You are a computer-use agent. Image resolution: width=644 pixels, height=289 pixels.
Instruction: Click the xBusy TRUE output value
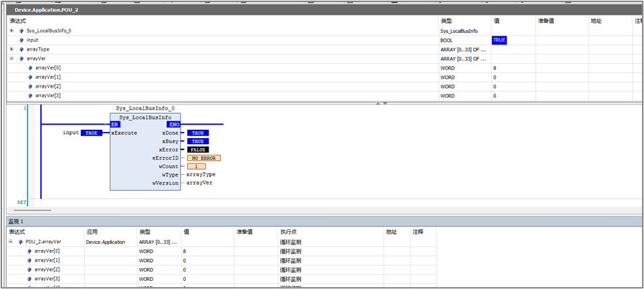[x=198, y=141]
